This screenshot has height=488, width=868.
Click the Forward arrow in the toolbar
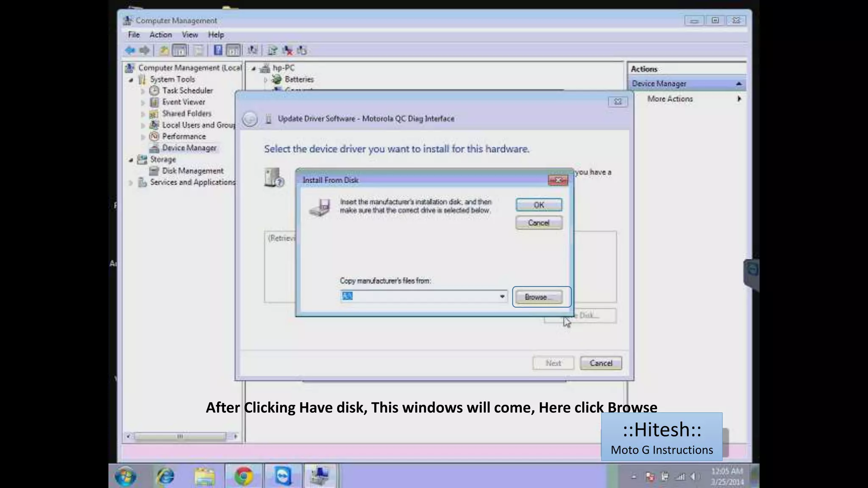(145, 50)
